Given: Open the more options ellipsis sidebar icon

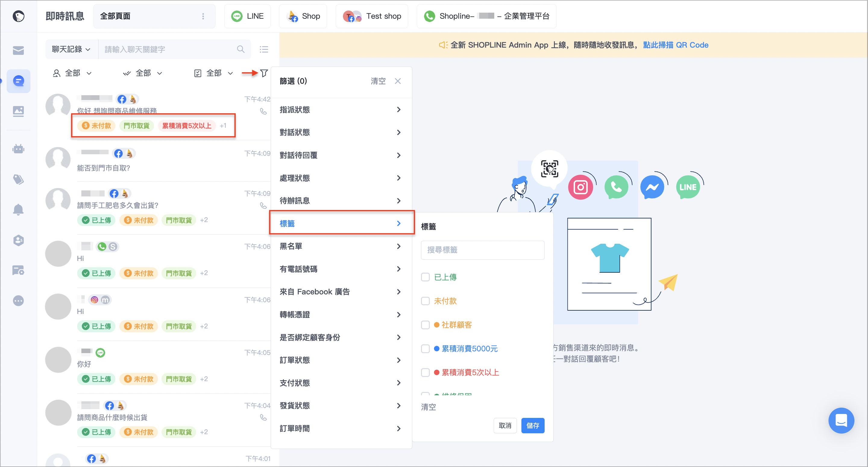Looking at the screenshot, I should click(x=18, y=301).
